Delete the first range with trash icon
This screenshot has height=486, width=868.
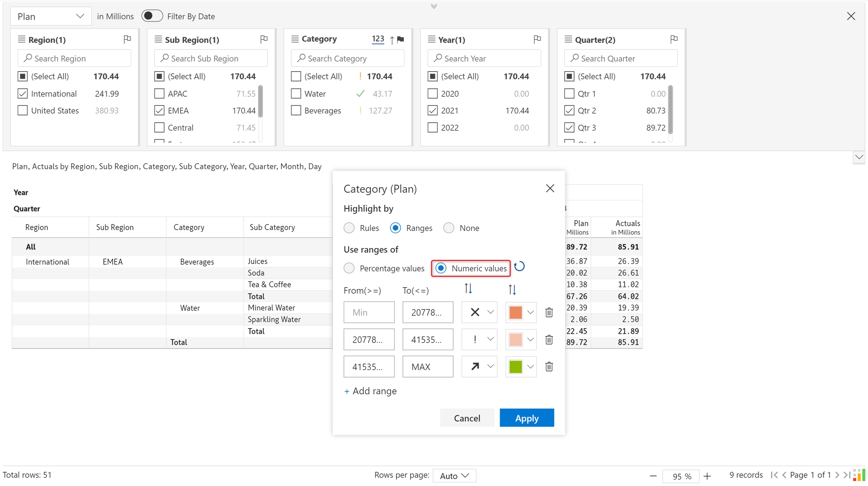pyautogui.click(x=549, y=312)
